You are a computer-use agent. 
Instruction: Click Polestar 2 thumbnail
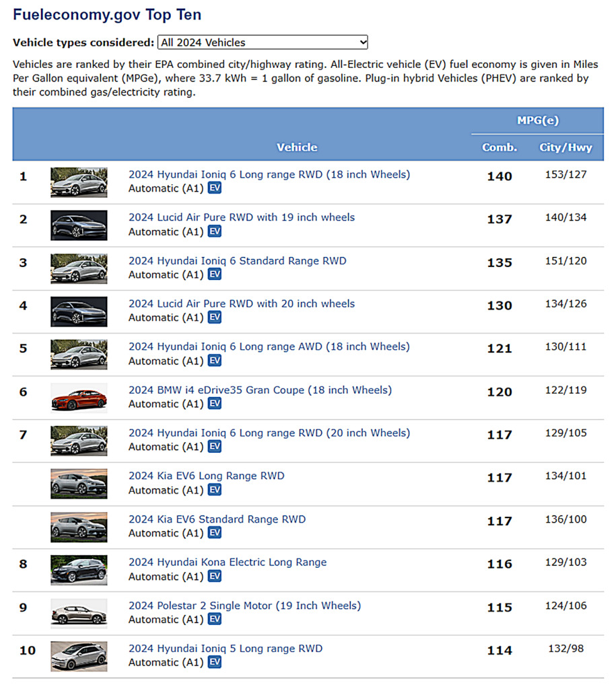[x=79, y=614]
